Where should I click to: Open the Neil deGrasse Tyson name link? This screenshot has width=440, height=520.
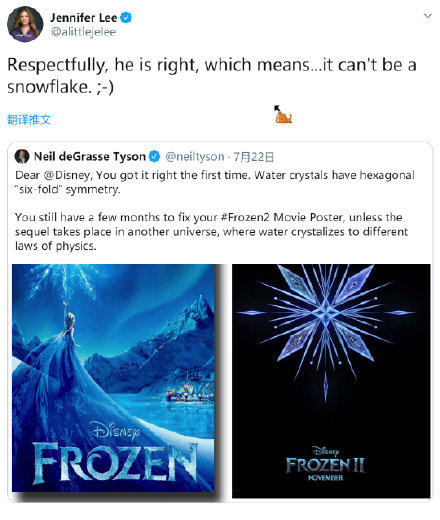[x=90, y=156]
